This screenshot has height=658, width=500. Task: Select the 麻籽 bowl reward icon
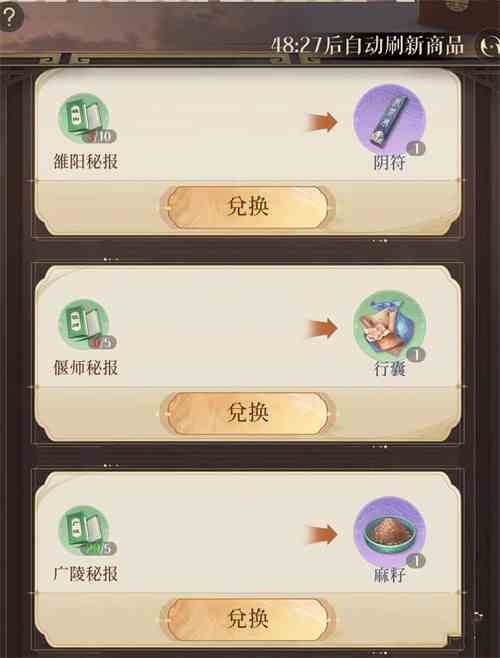[x=389, y=532]
